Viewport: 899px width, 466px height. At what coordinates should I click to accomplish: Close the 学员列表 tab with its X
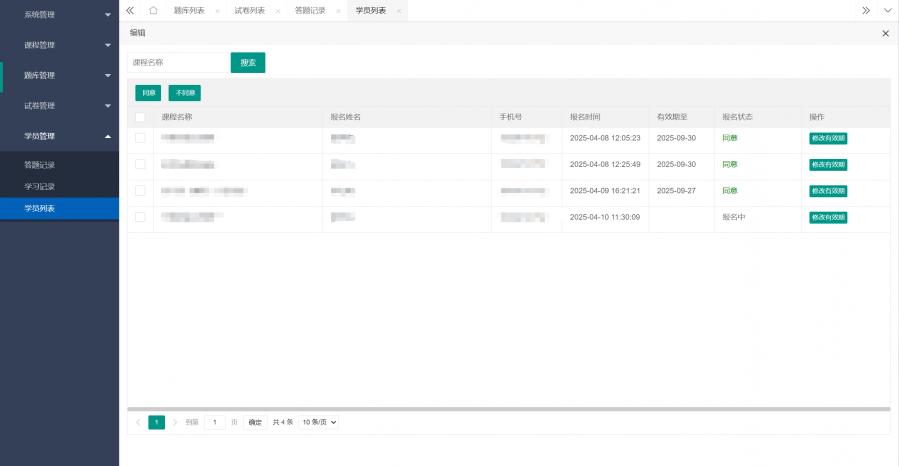click(399, 10)
